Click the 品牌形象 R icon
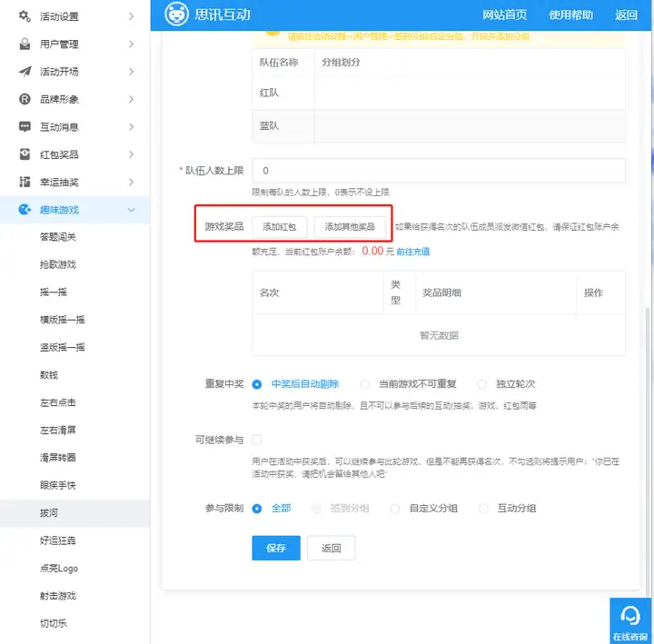The image size is (654, 644). click(x=25, y=99)
